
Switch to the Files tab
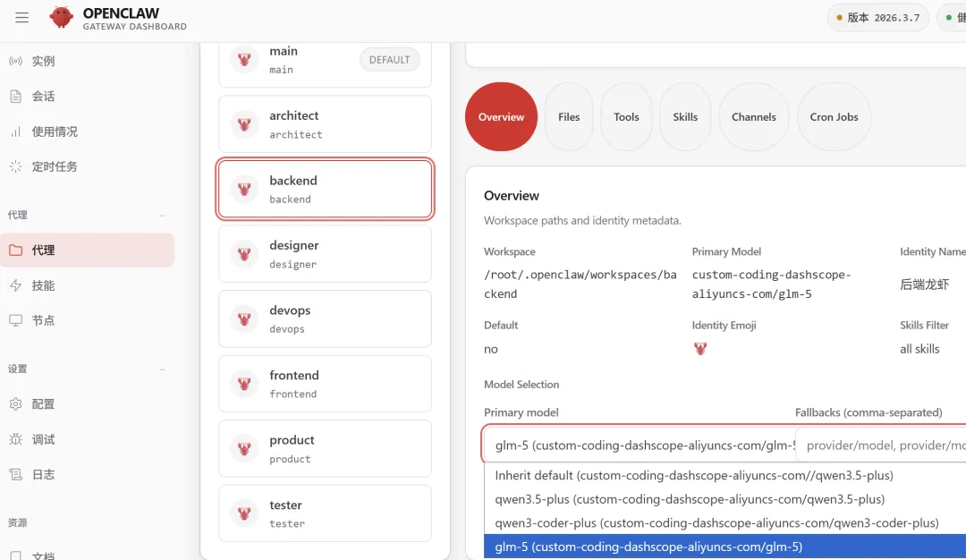click(569, 116)
